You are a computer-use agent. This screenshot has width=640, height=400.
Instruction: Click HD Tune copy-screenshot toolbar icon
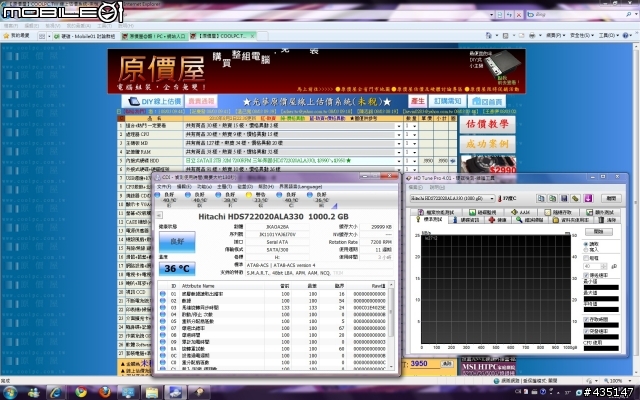552,198
